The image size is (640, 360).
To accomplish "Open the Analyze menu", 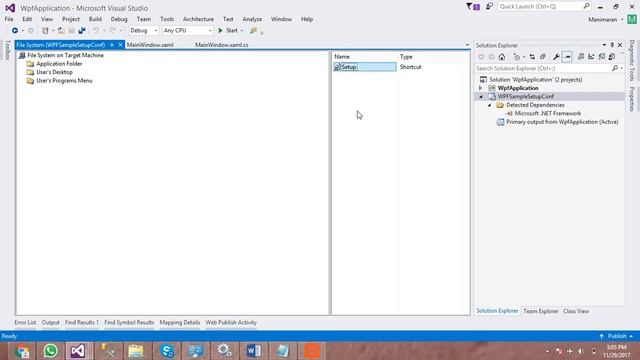I will pos(252,19).
